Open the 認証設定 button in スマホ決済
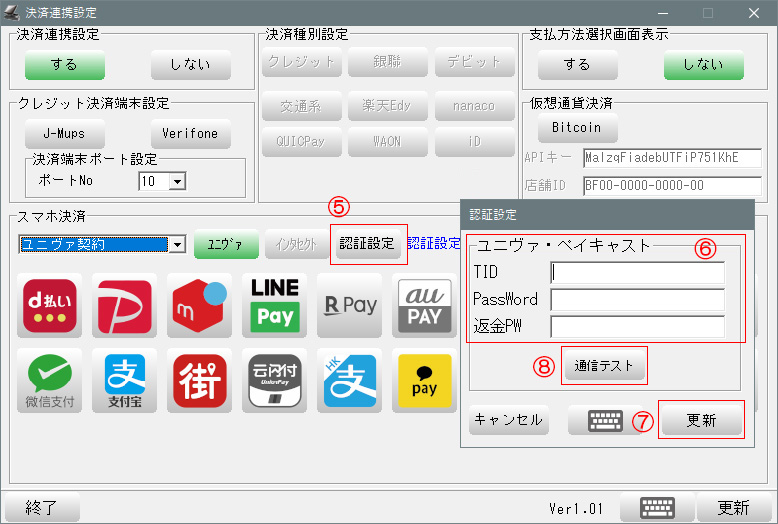The width and height of the screenshot is (778, 524). click(x=367, y=244)
